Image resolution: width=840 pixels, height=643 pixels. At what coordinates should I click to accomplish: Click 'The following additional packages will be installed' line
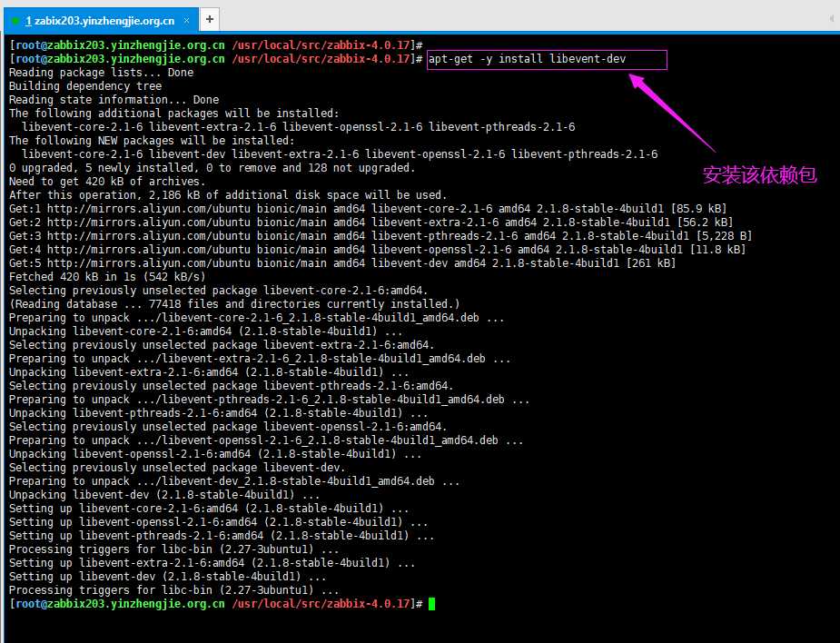pos(174,114)
